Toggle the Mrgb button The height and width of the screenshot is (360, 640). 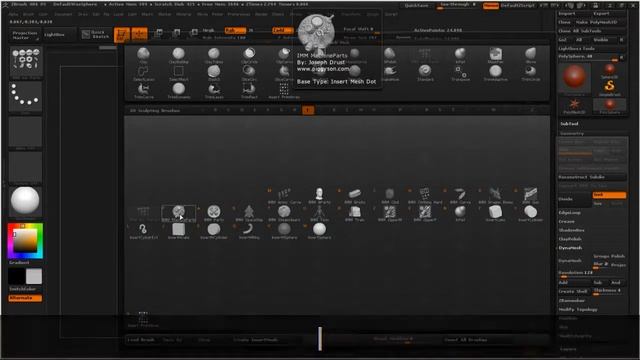[209, 30]
